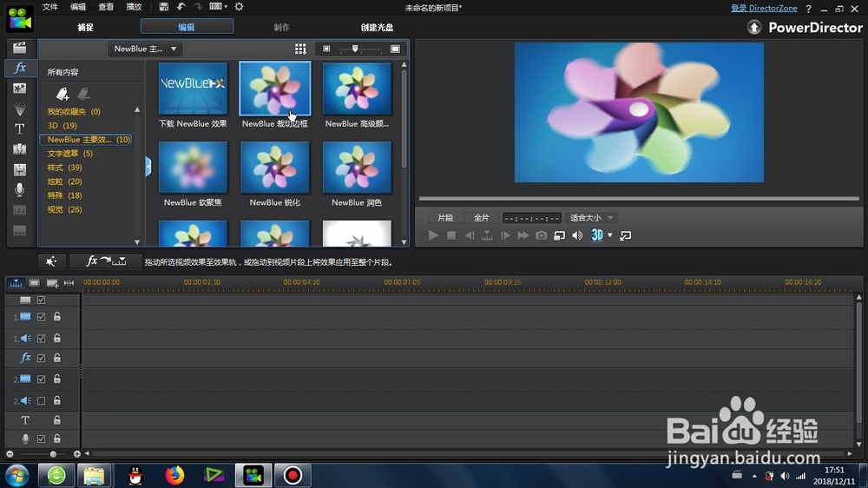Switch to the 制作 tab
868x488 pixels.
click(281, 27)
